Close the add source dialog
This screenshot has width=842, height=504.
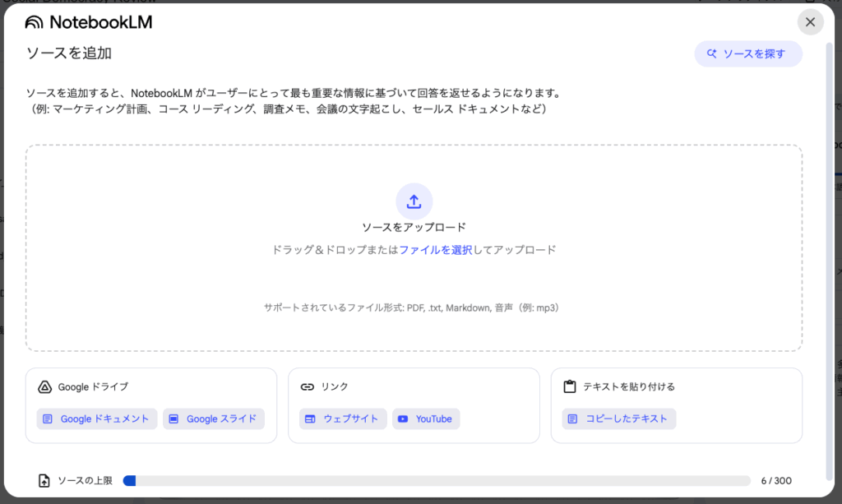[810, 22]
